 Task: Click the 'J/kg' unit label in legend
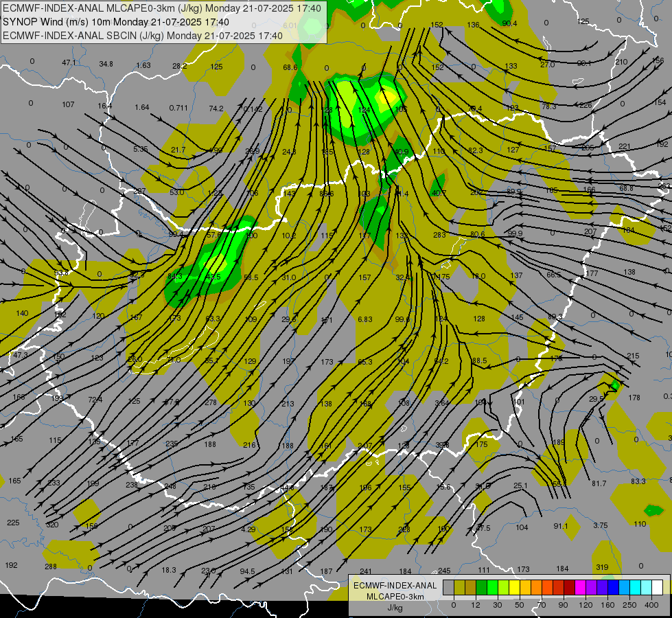(395, 608)
